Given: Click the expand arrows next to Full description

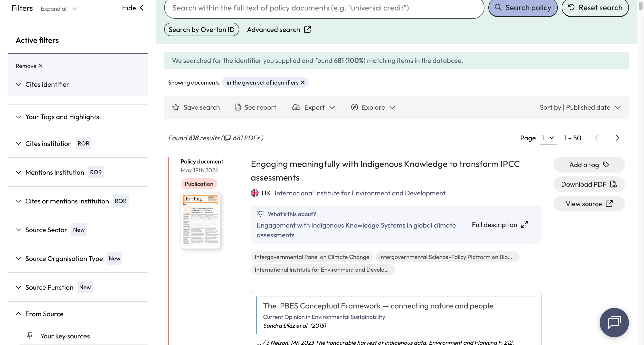Looking at the screenshot, I should [x=524, y=225].
